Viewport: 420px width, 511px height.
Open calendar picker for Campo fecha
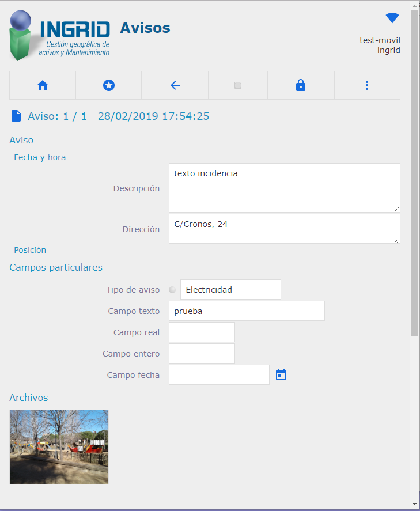coord(281,375)
